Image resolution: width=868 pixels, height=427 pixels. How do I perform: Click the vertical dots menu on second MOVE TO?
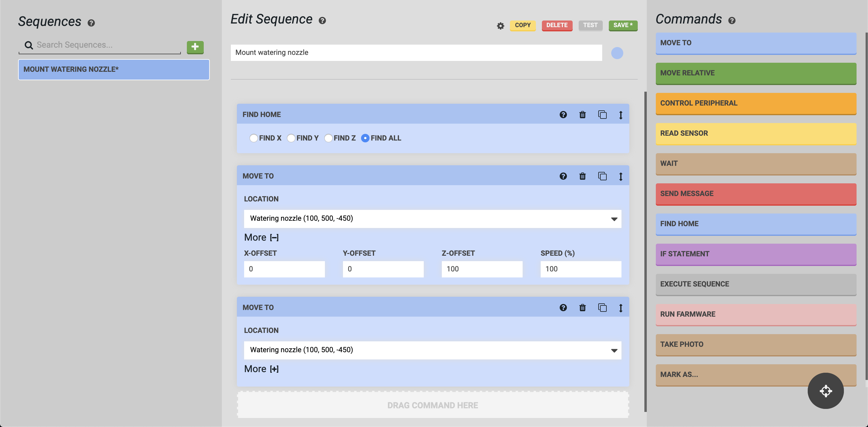pos(621,307)
